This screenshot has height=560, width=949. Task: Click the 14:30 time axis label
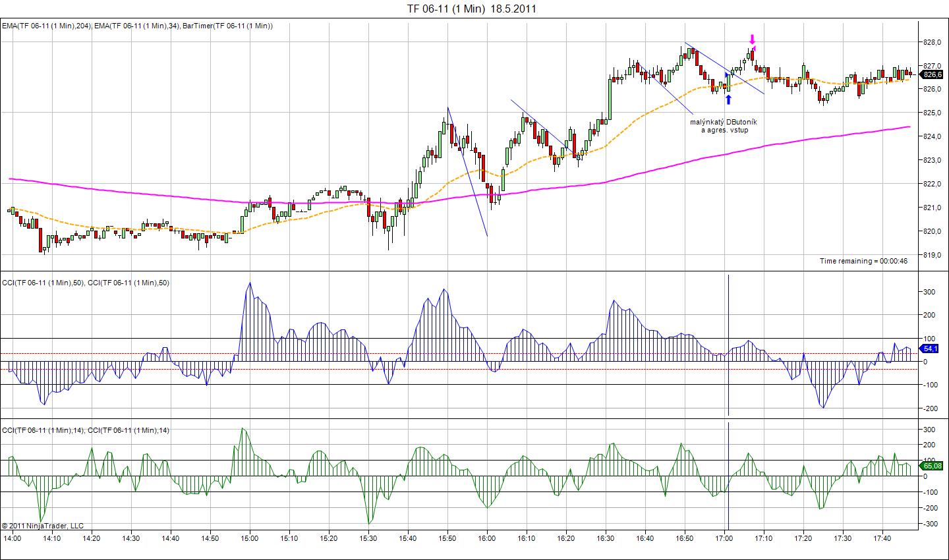click(x=131, y=538)
